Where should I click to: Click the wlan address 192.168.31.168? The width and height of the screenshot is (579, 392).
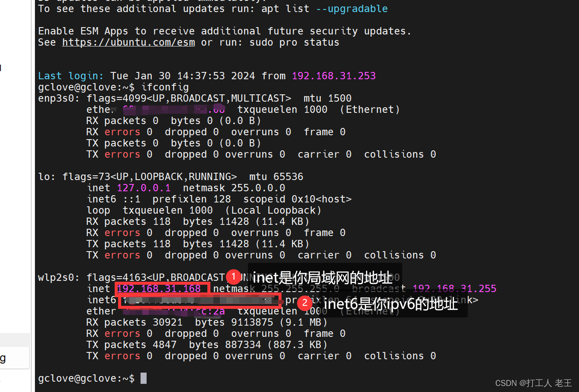click(159, 289)
